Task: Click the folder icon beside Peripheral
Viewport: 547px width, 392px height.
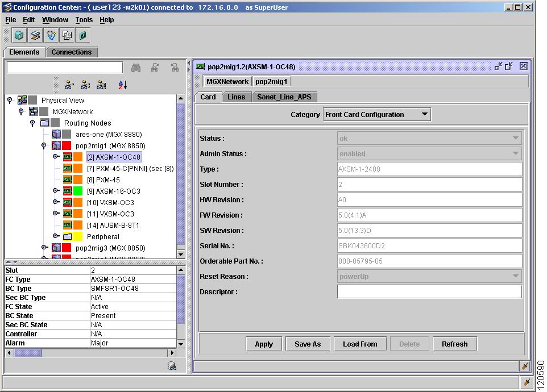Action: pyautogui.click(x=68, y=236)
